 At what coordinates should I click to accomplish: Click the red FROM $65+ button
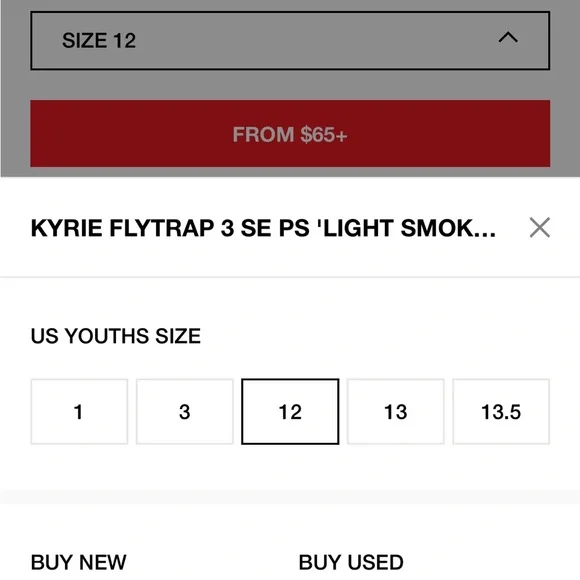point(290,134)
